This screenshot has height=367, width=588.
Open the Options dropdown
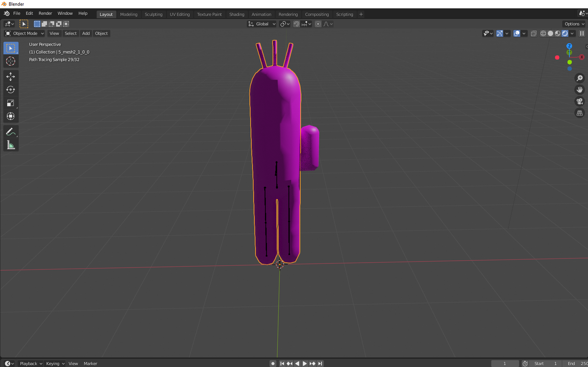click(x=574, y=24)
